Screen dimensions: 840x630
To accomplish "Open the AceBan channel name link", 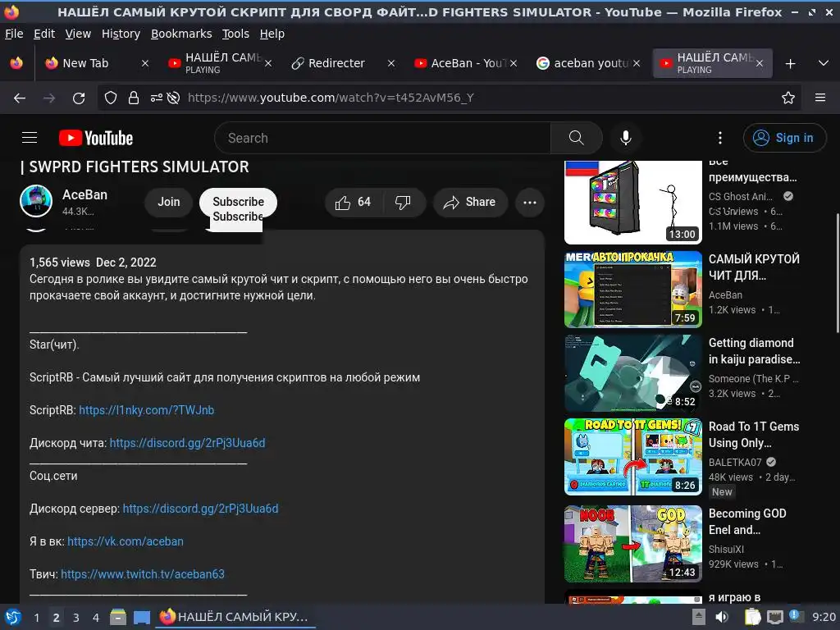I will coord(84,195).
